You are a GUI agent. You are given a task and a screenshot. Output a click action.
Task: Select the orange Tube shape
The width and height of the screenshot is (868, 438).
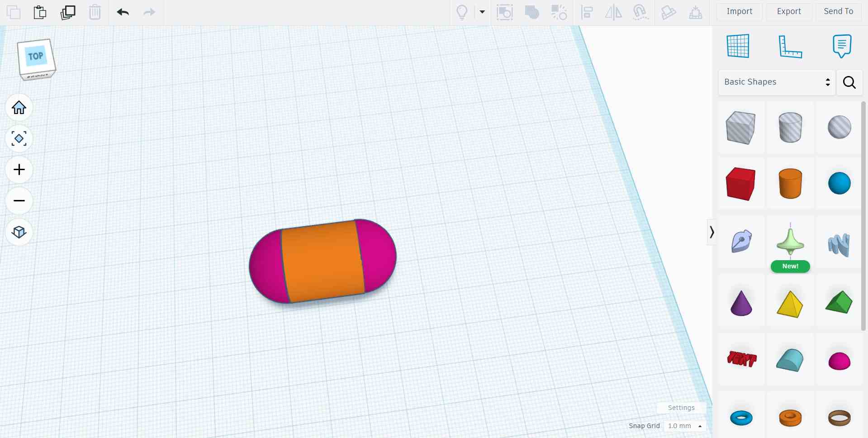790,418
